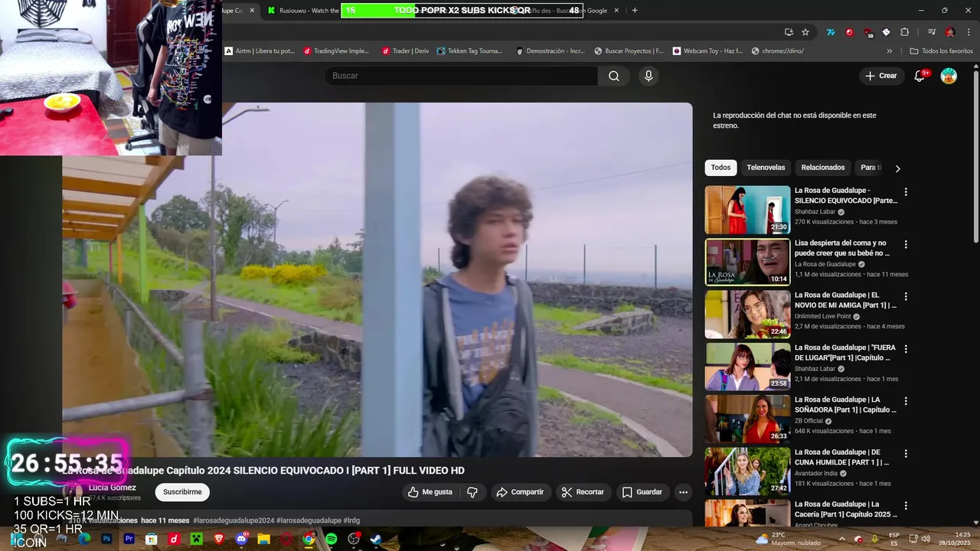The width and height of the screenshot is (980, 551).
Task: Open the YouTube account avatar menu
Action: point(949,76)
